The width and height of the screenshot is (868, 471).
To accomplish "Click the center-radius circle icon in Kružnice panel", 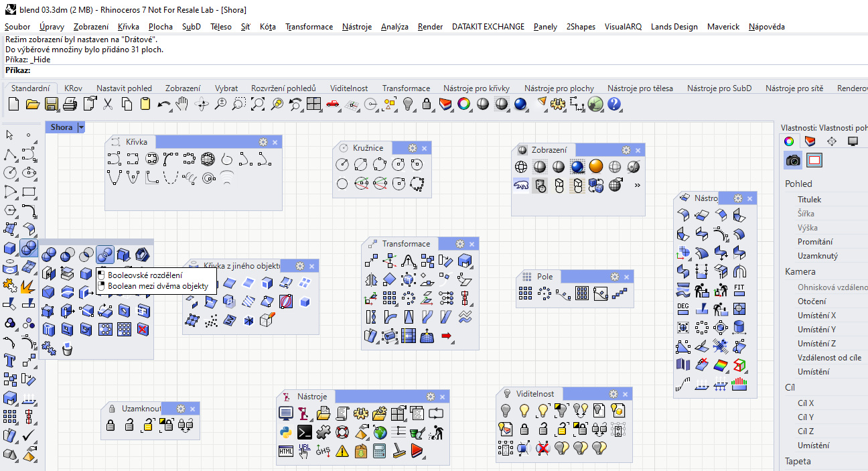I will (342, 164).
